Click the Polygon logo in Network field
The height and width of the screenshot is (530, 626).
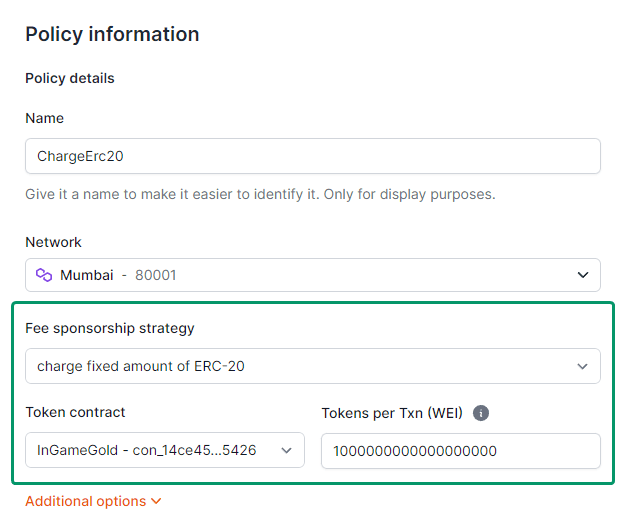[x=44, y=275]
